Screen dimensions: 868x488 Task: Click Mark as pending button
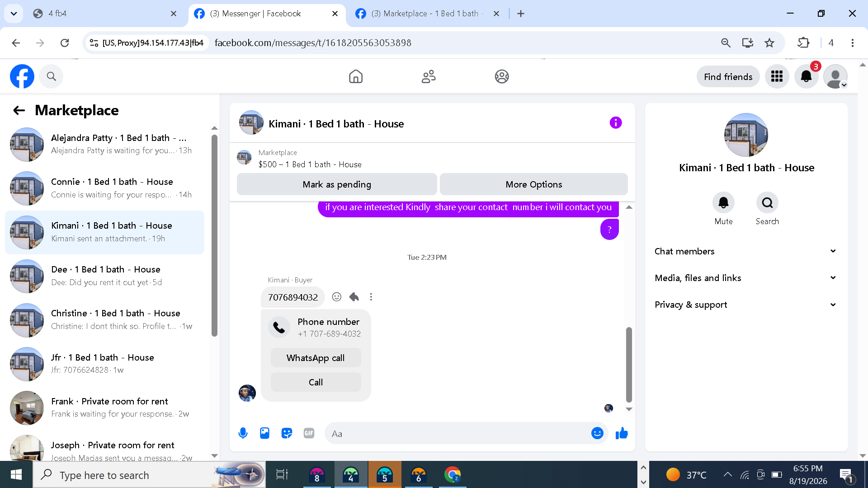click(337, 184)
